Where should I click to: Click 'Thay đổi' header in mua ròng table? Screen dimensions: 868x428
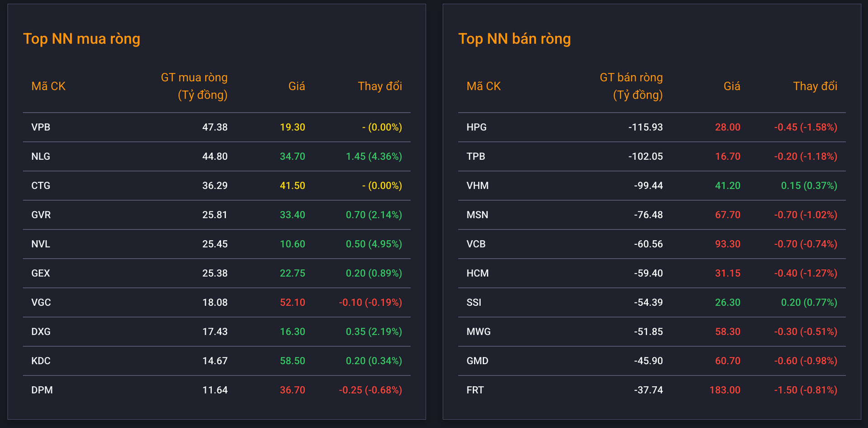(380, 86)
